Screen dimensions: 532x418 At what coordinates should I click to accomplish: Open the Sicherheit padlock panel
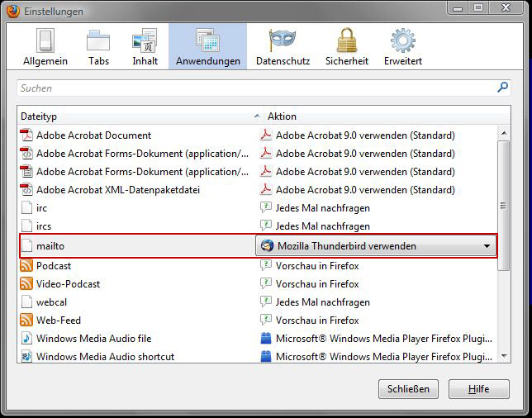pyautogui.click(x=346, y=46)
